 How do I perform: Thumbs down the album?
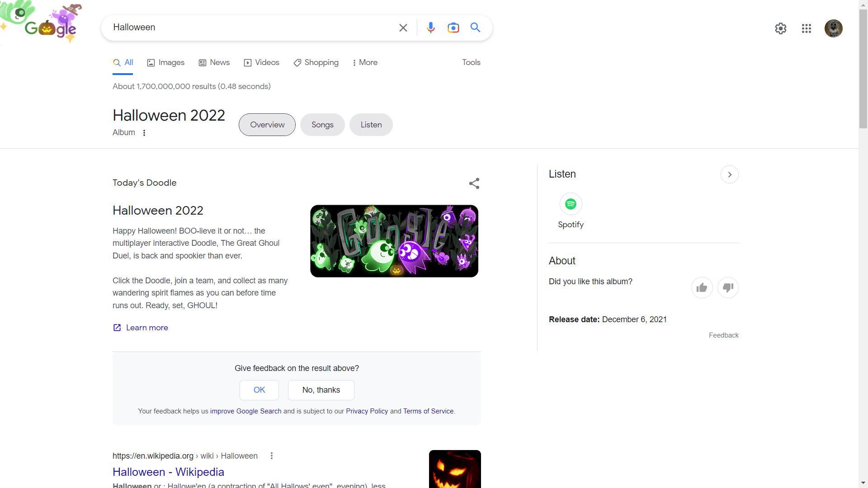click(x=728, y=287)
